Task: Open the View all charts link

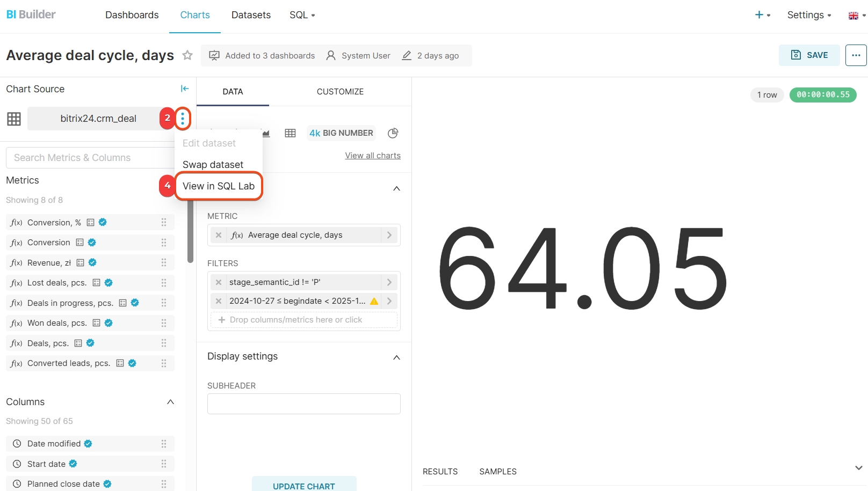Action: point(373,156)
